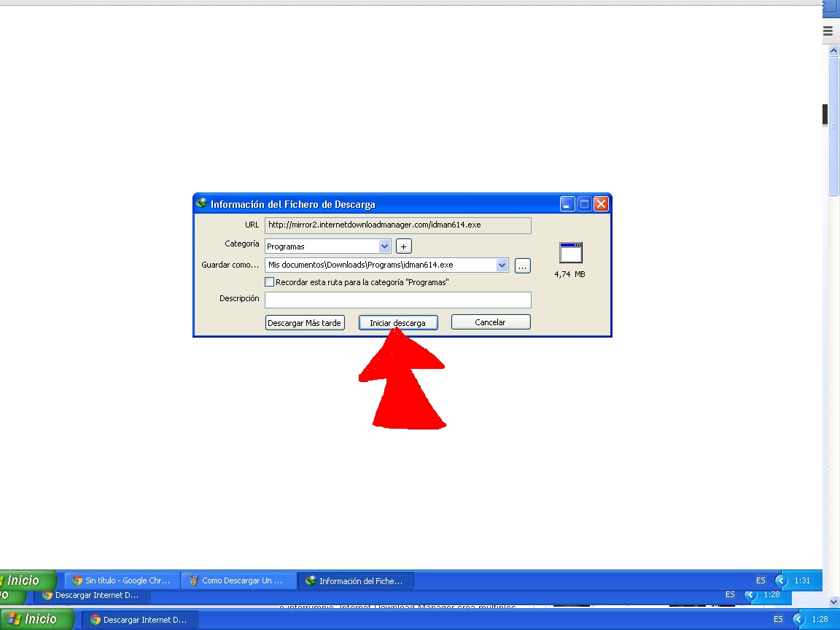Select the URL text field
This screenshot has height=630, width=840.
[398, 225]
